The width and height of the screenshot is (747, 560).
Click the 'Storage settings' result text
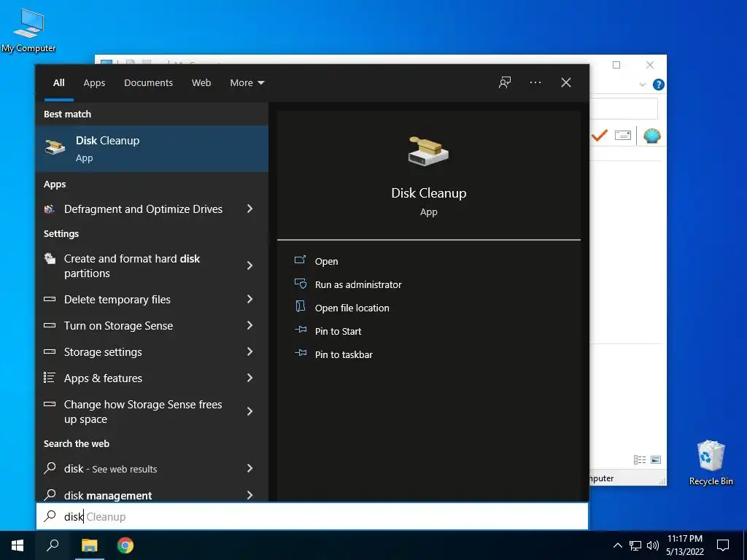pyautogui.click(x=103, y=352)
